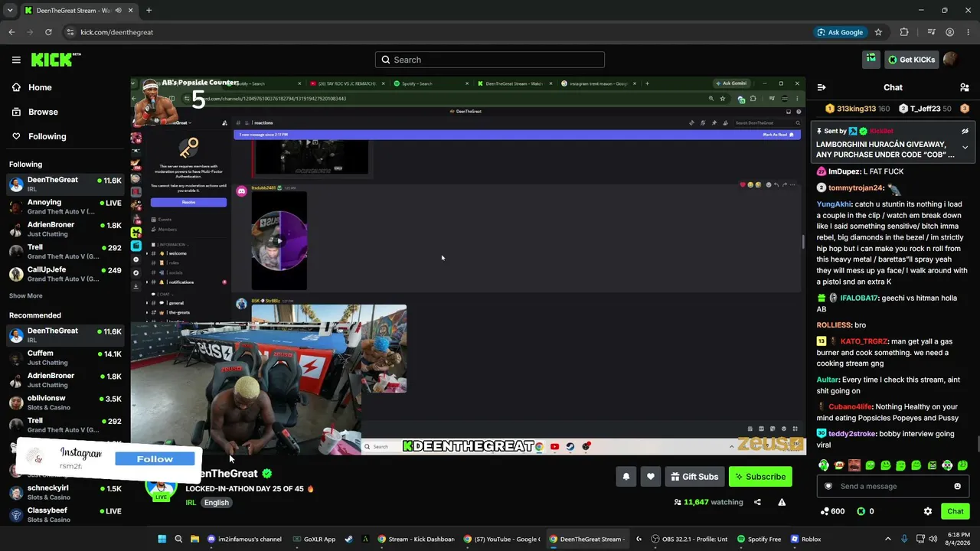The height and width of the screenshot is (551, 980).
Task: Toggle follow with the heart button
Action: pyautogui.click(x=650, y=477)
